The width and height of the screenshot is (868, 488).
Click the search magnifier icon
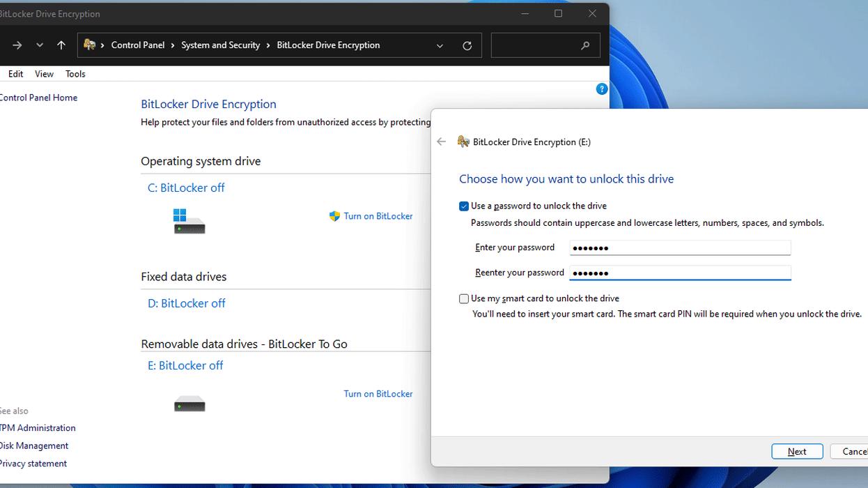585,45
